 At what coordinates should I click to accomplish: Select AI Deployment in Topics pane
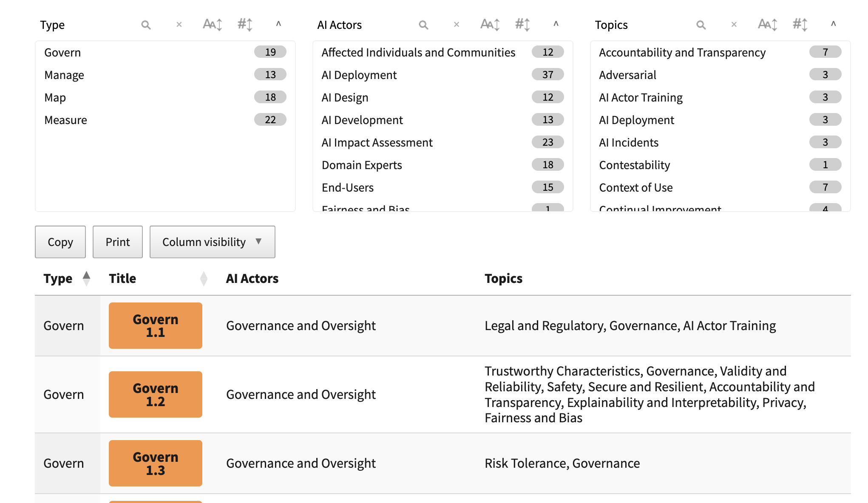(720, 120)
